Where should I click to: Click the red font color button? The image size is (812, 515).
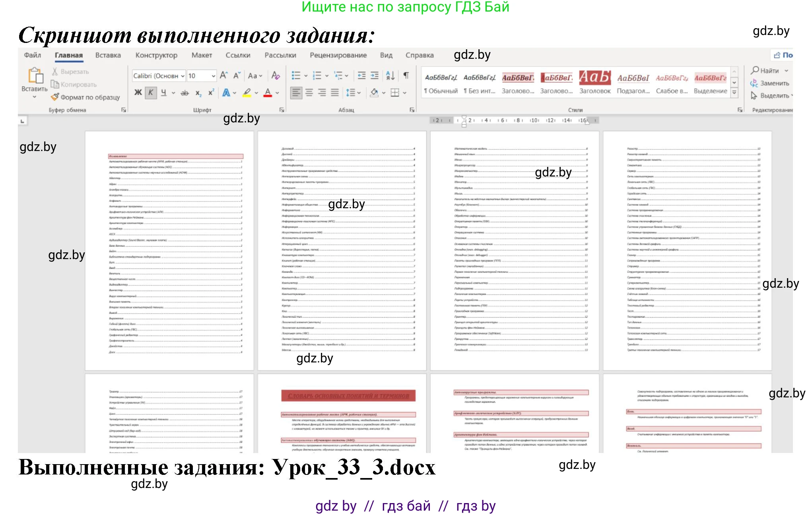click(x=268, y=93)
